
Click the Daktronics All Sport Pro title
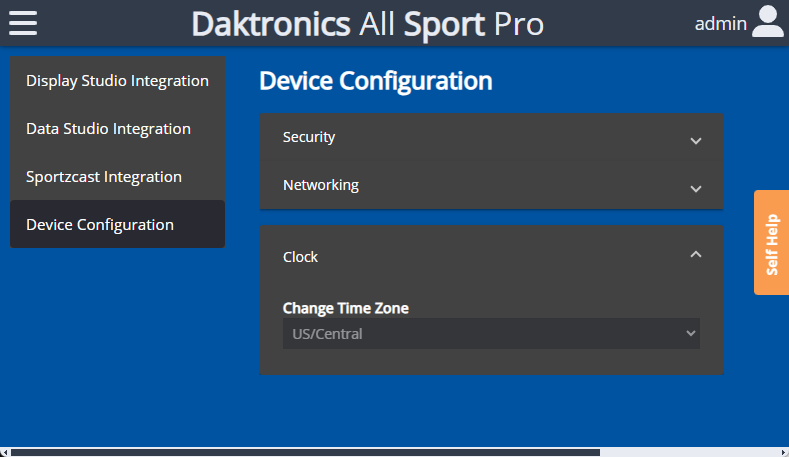tap(367, 23)
